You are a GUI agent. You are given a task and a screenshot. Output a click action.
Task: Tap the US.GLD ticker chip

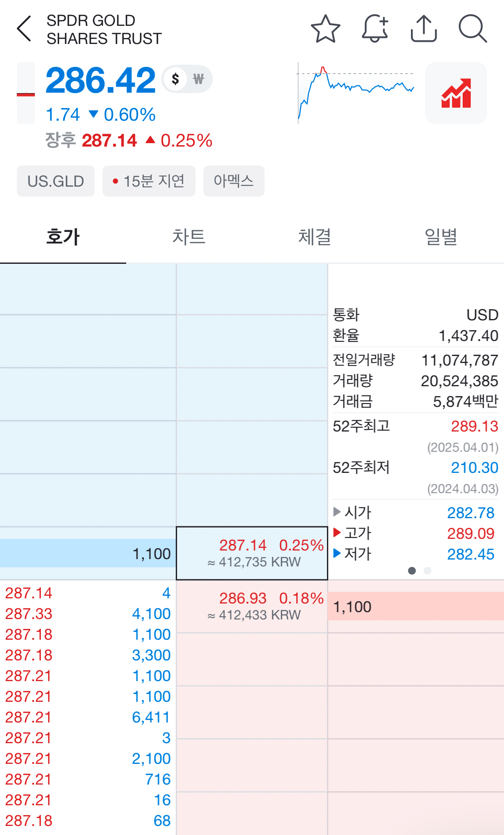point(56,181)
